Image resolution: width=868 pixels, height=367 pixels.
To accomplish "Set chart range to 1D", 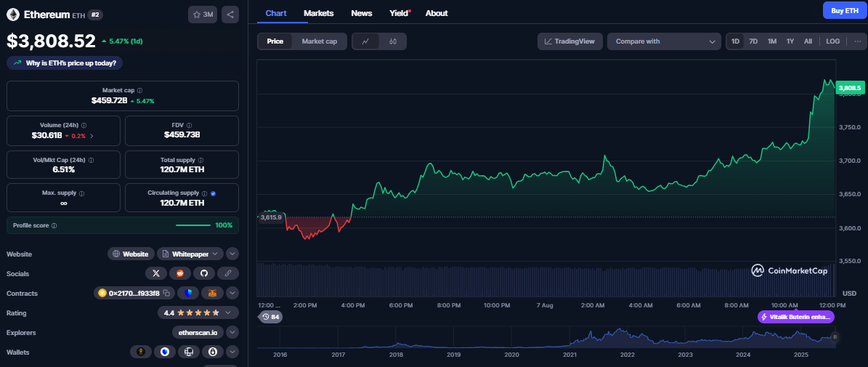I will [x=735, y=41].
